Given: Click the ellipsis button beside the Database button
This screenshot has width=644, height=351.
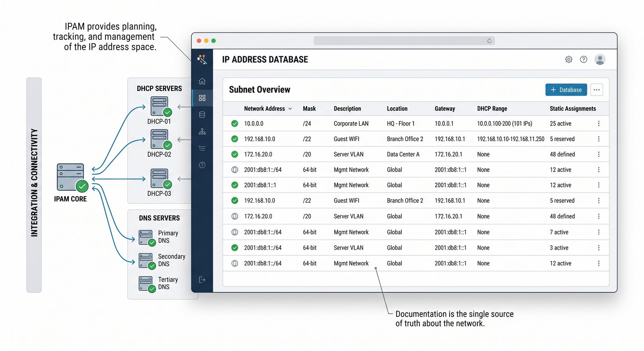Looking at the screenshot, I should [597, 90].
